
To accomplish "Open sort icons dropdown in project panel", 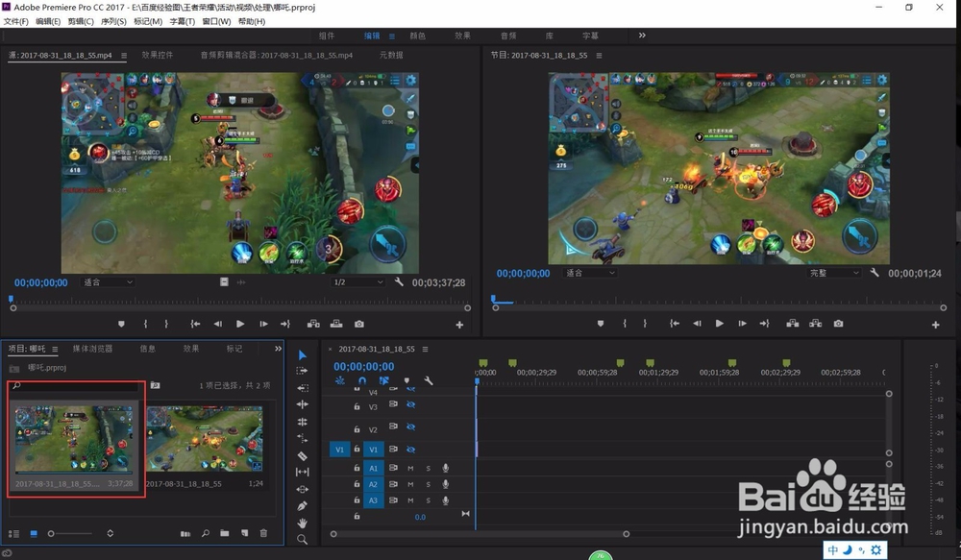I will [x=110, y=533].
